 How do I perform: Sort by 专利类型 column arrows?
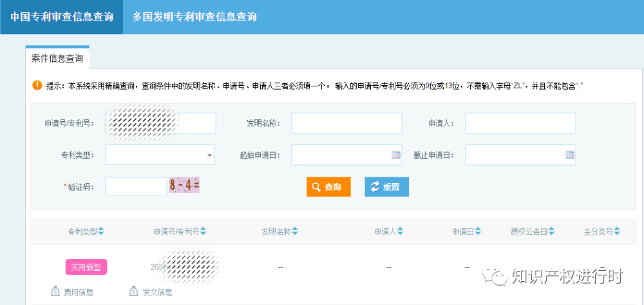(101, 232)
